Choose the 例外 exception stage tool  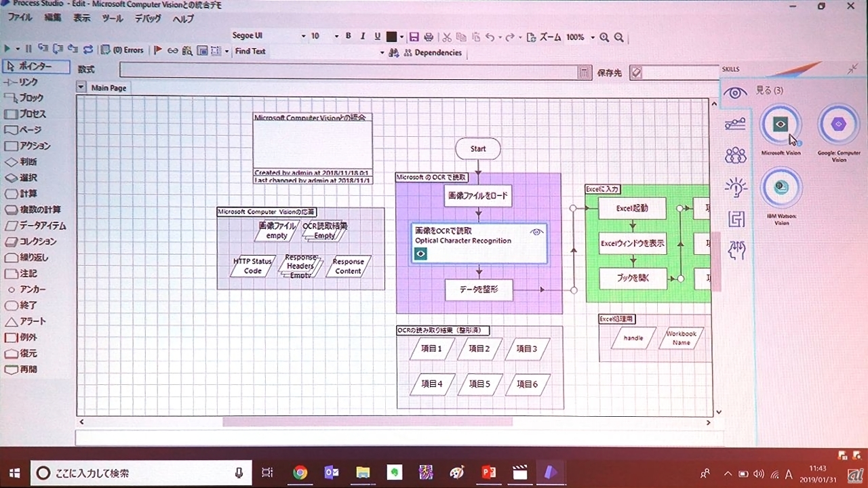pyautogui.click(x=21, y=337)
